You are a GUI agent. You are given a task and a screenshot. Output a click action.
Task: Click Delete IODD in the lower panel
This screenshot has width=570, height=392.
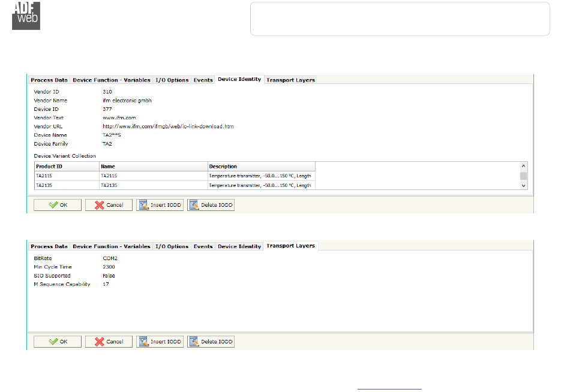pyautogui.click(x=211, y=342)
